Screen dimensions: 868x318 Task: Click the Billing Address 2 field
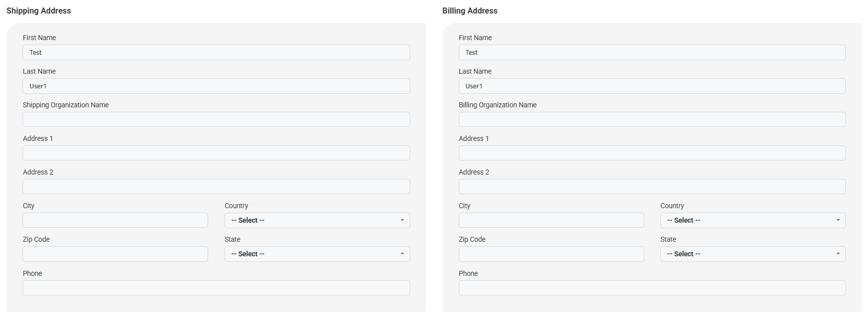click(652, 187)
